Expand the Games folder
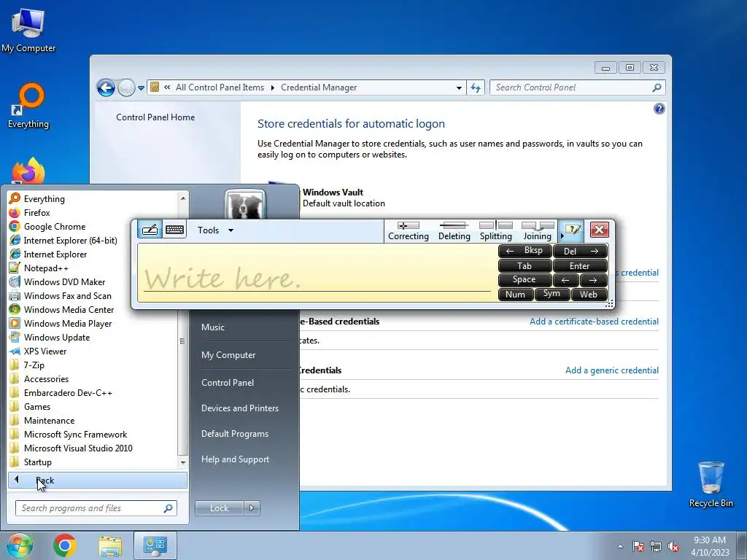Image resolution: width=747 pixels, height=560 pixels. (x=93, y=406)
